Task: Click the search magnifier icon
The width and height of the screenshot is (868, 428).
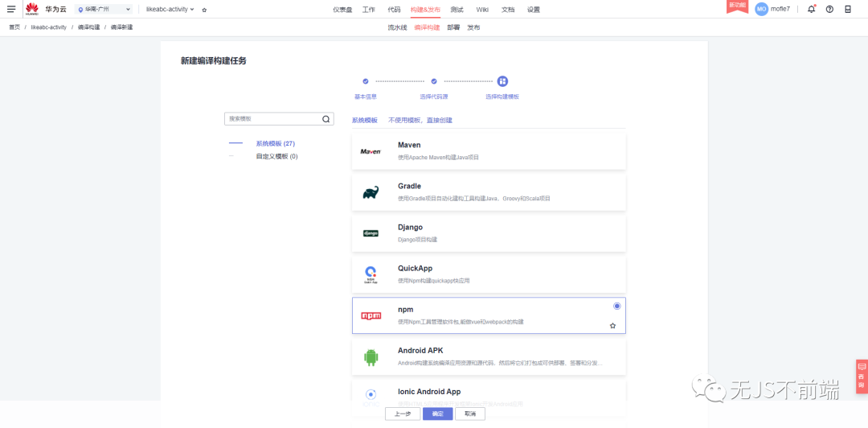Action: [326, 118]
